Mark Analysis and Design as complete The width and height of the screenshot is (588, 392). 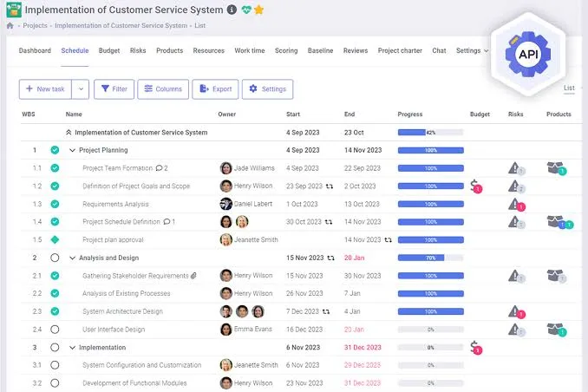coord(55,258)
